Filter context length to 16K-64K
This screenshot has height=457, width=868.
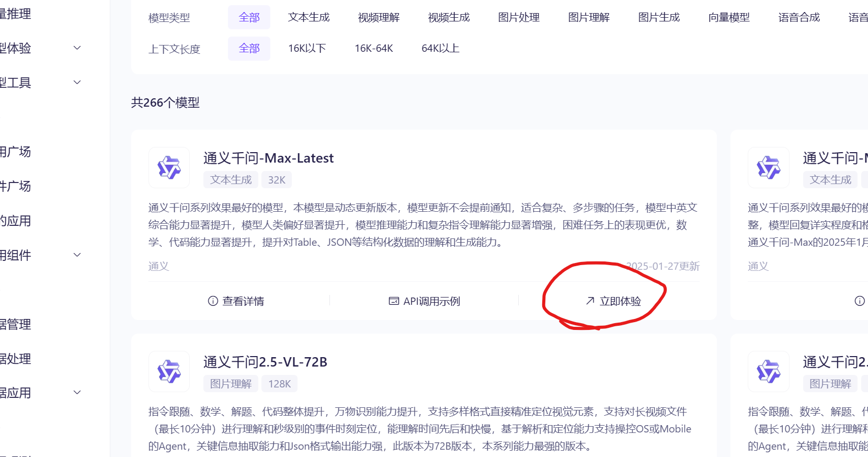coord(374,48)
